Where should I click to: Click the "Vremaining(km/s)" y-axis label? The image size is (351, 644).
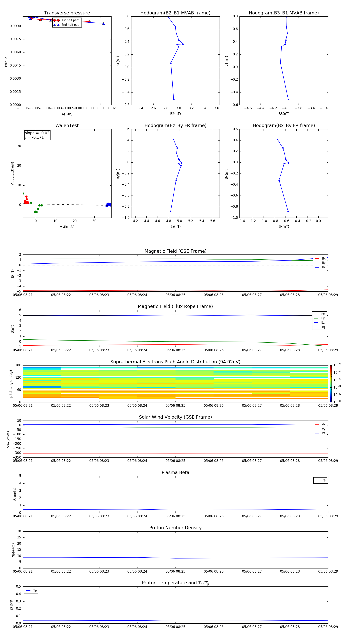click(12, 173)
